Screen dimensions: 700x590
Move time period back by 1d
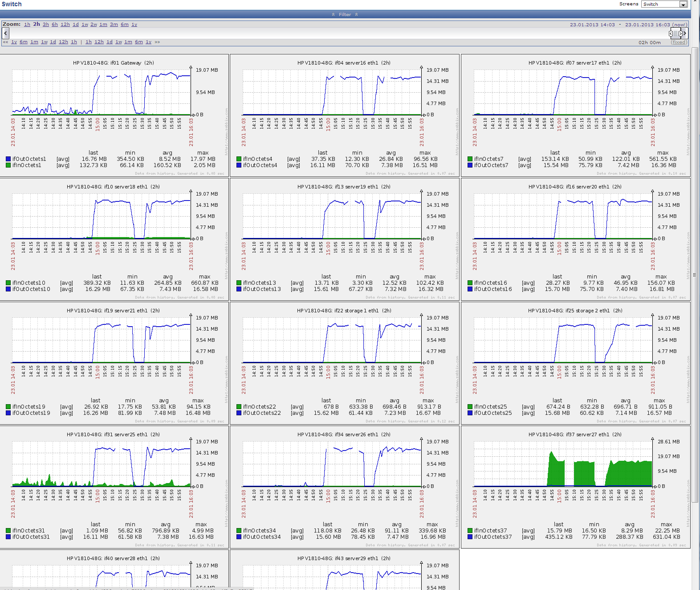click(53, 42)
